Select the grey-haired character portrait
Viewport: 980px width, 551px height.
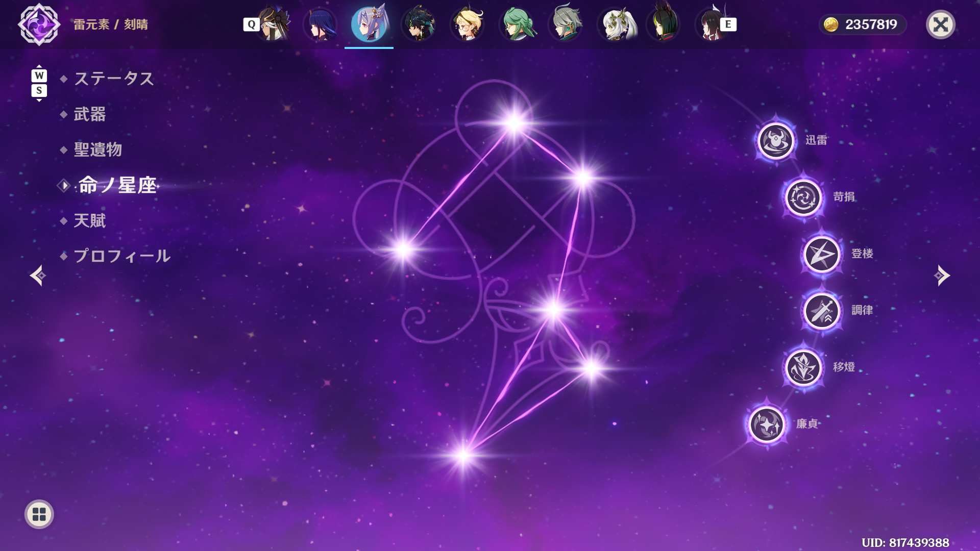[565, 24]
